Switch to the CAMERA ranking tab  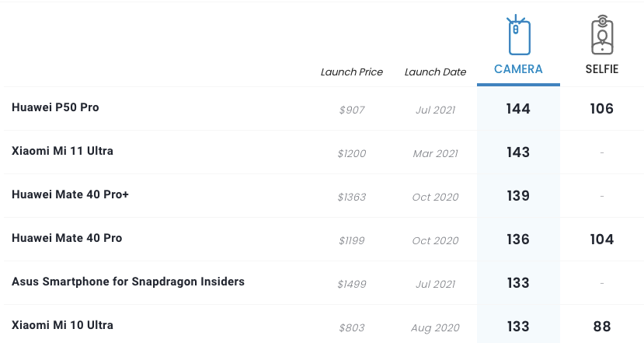518,69
